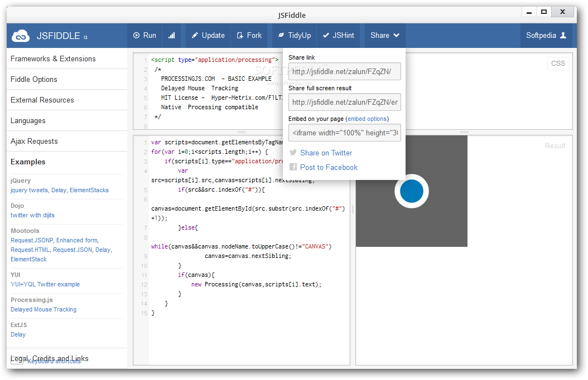Click the YUI examples heading
Viewport: 588px width, 380px height.
[16, 275]
